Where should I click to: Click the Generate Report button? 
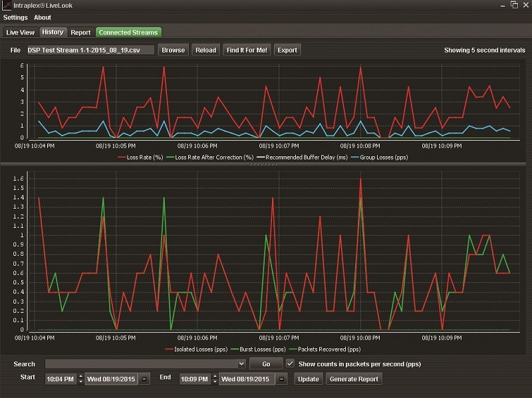coord(354,379)
